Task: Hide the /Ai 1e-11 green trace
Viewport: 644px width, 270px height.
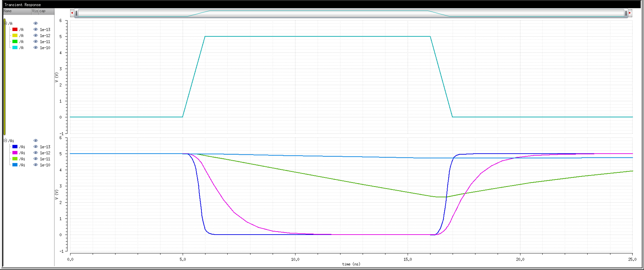Action: [36, 159]
